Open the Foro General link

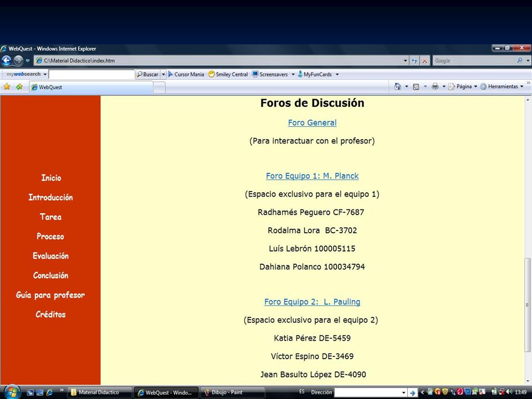click(312, 123)
